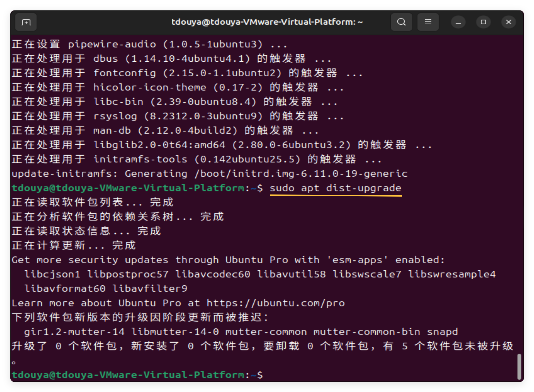Minimize the terminal window
Viewport: 534px width, 392px height.
click(458, 22)
